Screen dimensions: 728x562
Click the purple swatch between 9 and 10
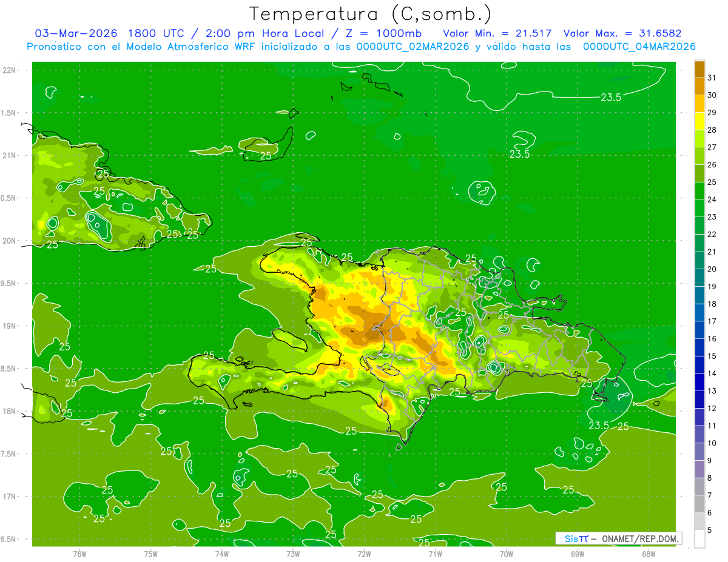[699, 452]
